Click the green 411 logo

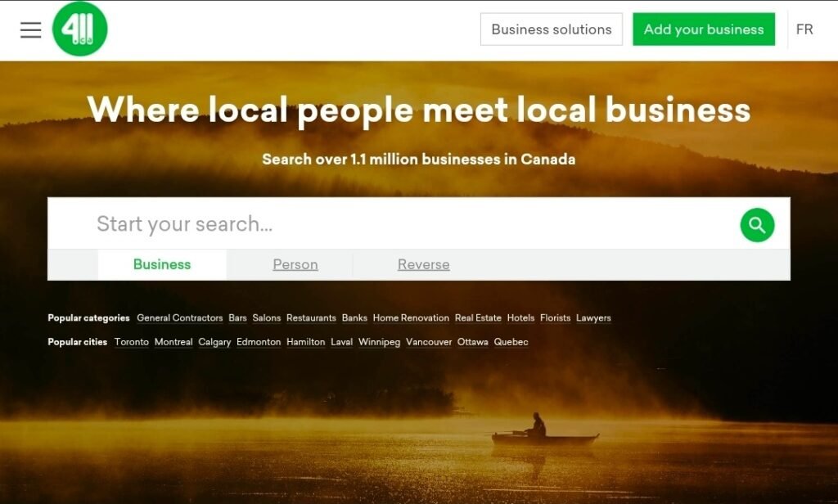coord(79,29)
